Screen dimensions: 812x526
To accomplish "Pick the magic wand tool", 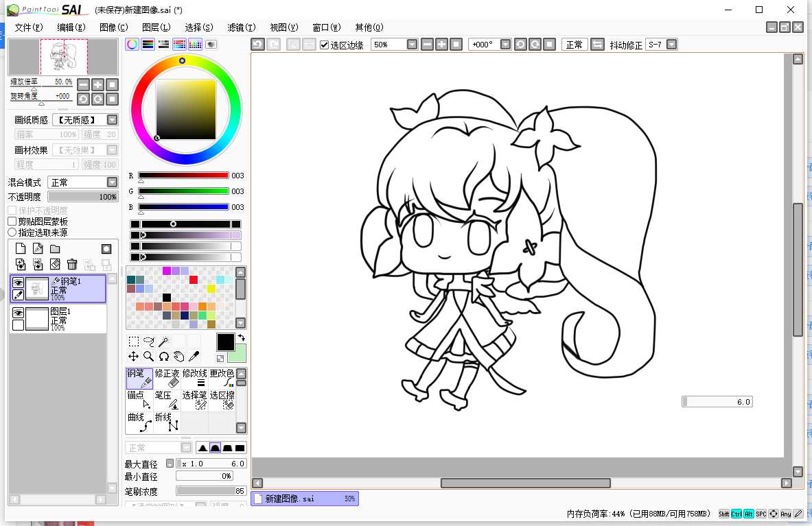I will coord(163,342).
